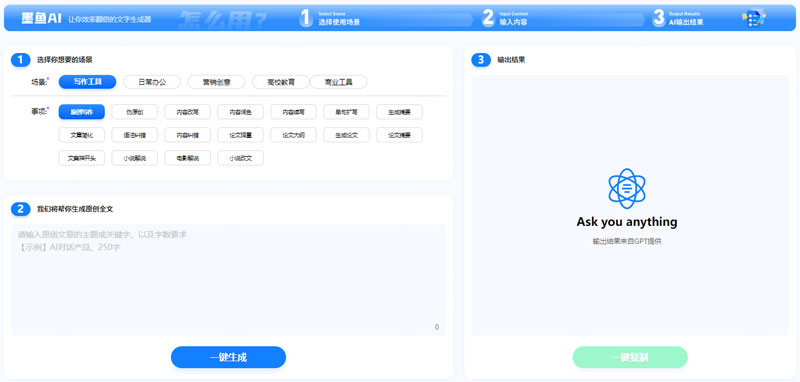
Task: Click the large step 3 header number
Action: [x=659, y=18]
